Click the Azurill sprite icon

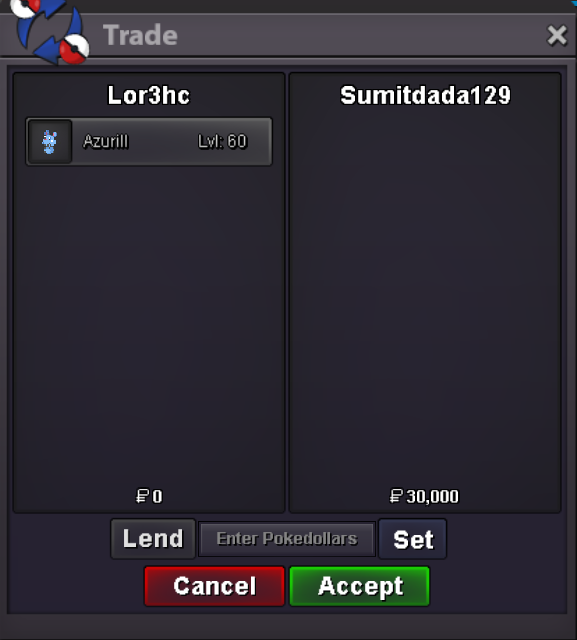[x=50, y=142]
